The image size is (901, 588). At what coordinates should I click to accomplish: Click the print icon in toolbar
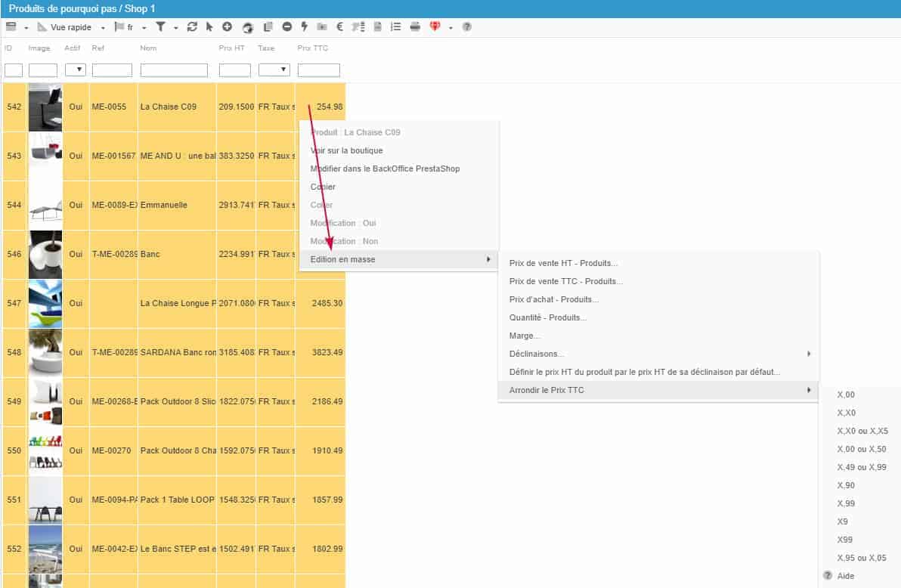[x=415, y=27]
